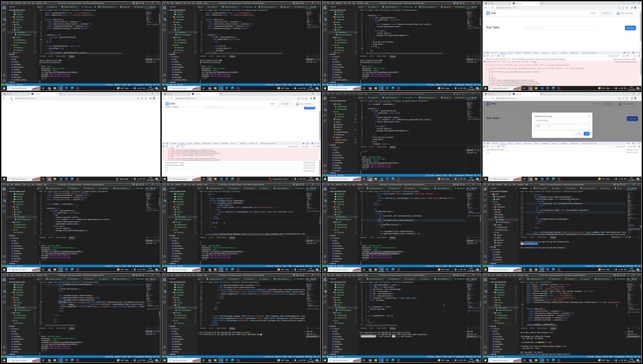643x364 pixels.
Task: Switch to the ToDo.module.css editor tab
Action: pyautogui.click(x=541, y=188)
